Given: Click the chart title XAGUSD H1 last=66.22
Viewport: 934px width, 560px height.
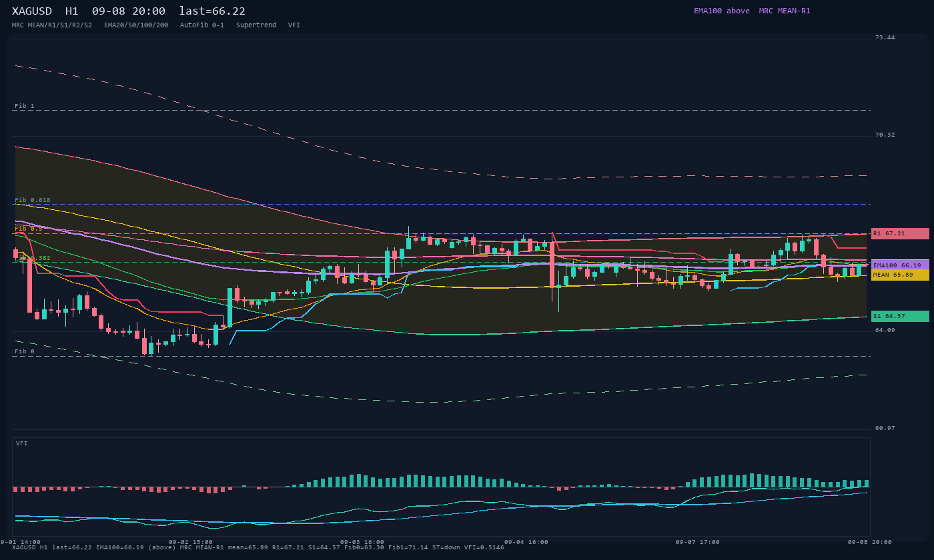Looking at the screenshot, I should 129,11.
